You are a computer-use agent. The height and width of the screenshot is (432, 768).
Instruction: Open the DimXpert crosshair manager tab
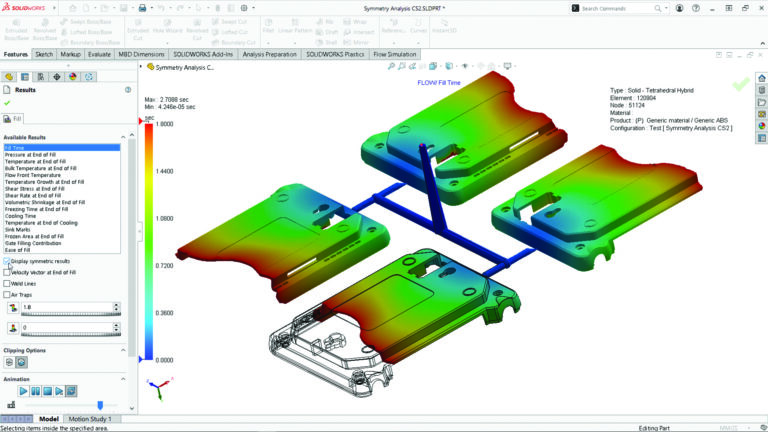[55, 75]
